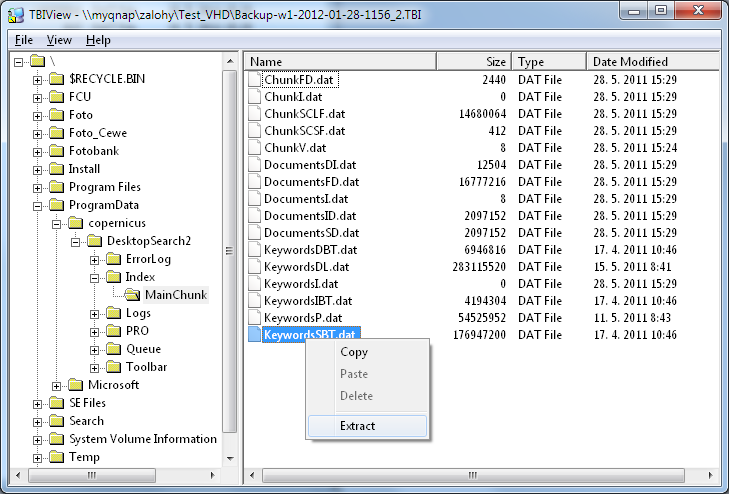The image size is (729, 494).
Task: Click the root folder icon in tree
Action: pos(37,61)
